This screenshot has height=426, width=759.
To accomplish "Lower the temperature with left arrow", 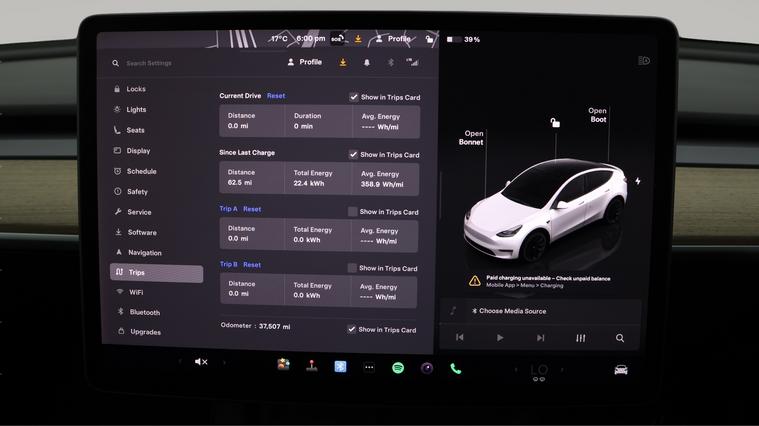I will pos(516,370).
